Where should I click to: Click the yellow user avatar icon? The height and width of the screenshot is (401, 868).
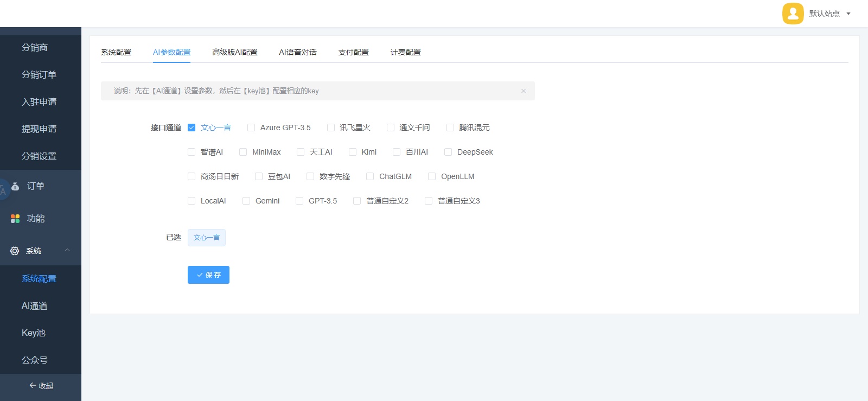[x=793, y=14]
